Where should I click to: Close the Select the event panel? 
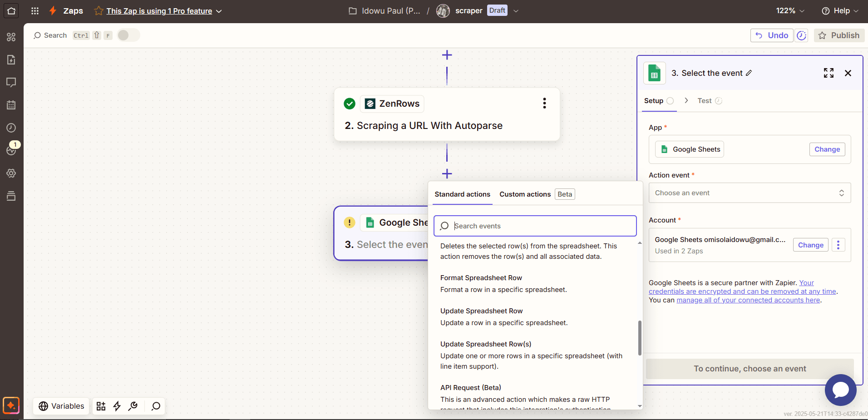click(848, 73)
